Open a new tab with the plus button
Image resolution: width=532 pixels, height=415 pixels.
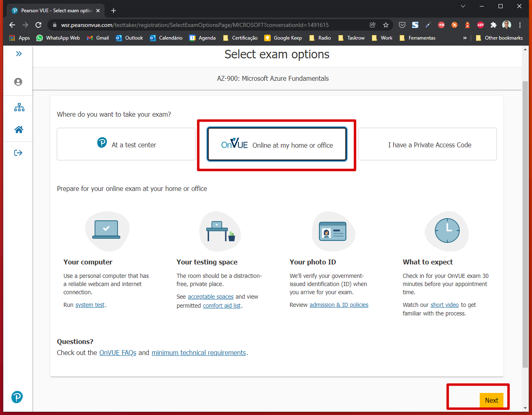click(114, 11)
